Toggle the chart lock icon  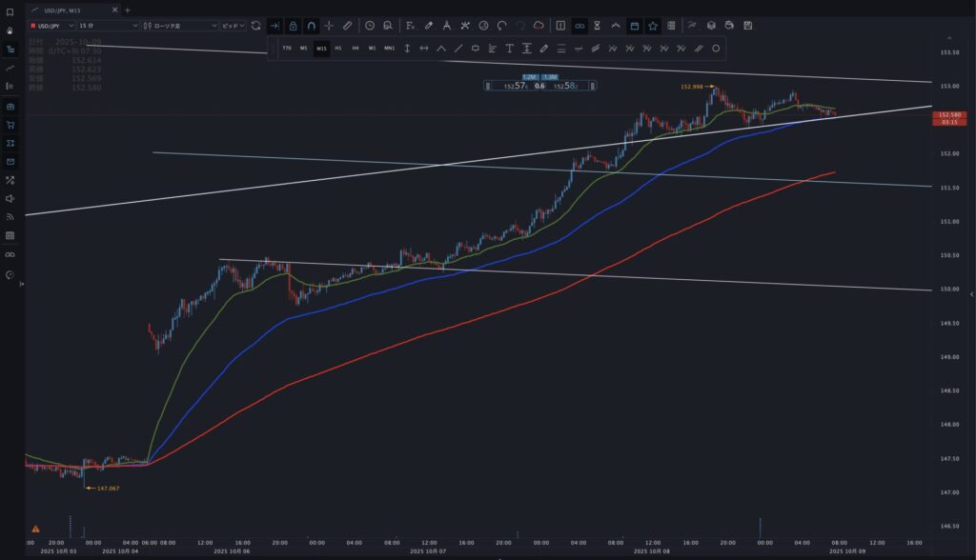(293, 26)
